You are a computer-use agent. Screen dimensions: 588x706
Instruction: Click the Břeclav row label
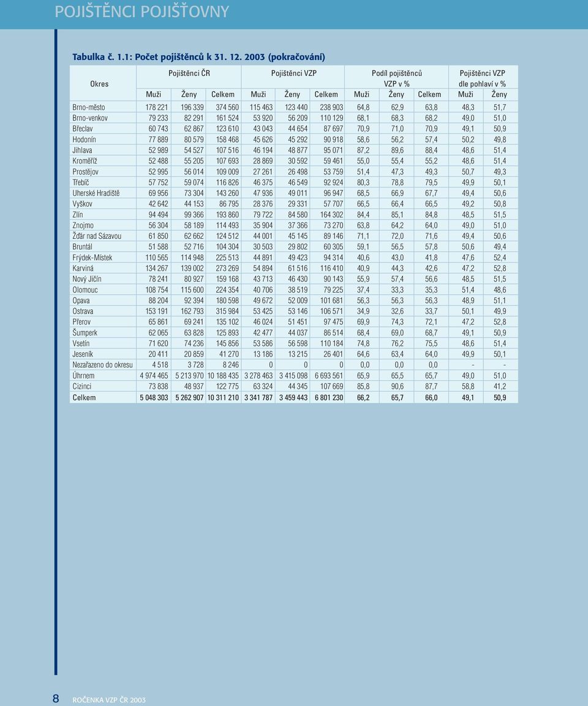click(83, 129)
